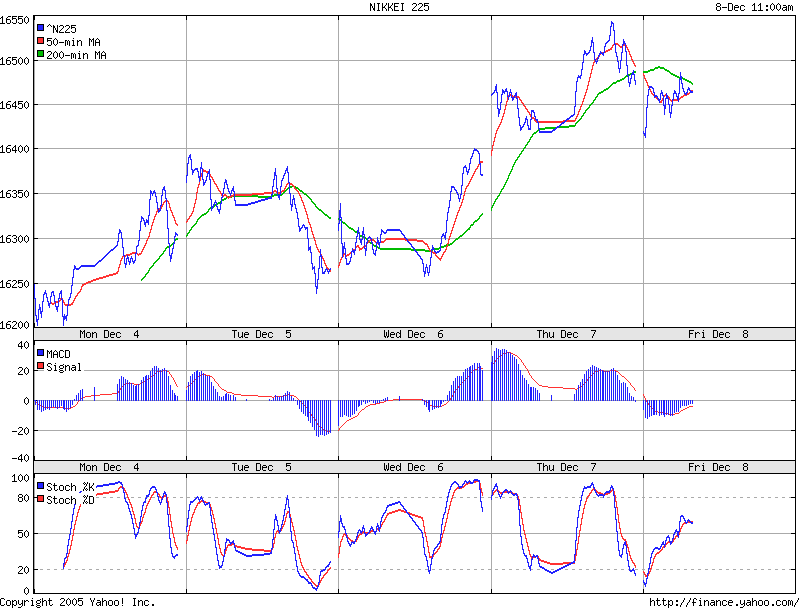Click the 16400 price axis label
The height and width of the screenshot is (608, 800).
pyautogui.click(x=15, y=149)
